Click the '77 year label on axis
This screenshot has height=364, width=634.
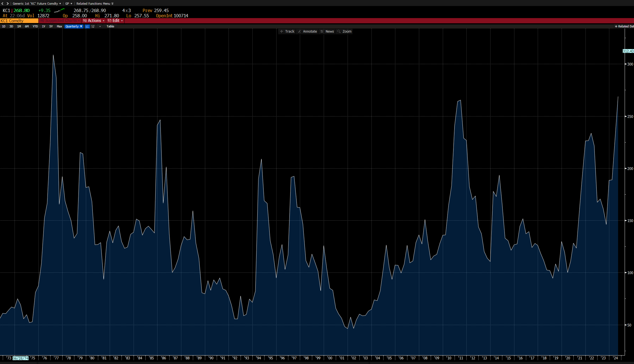point(56,358)
